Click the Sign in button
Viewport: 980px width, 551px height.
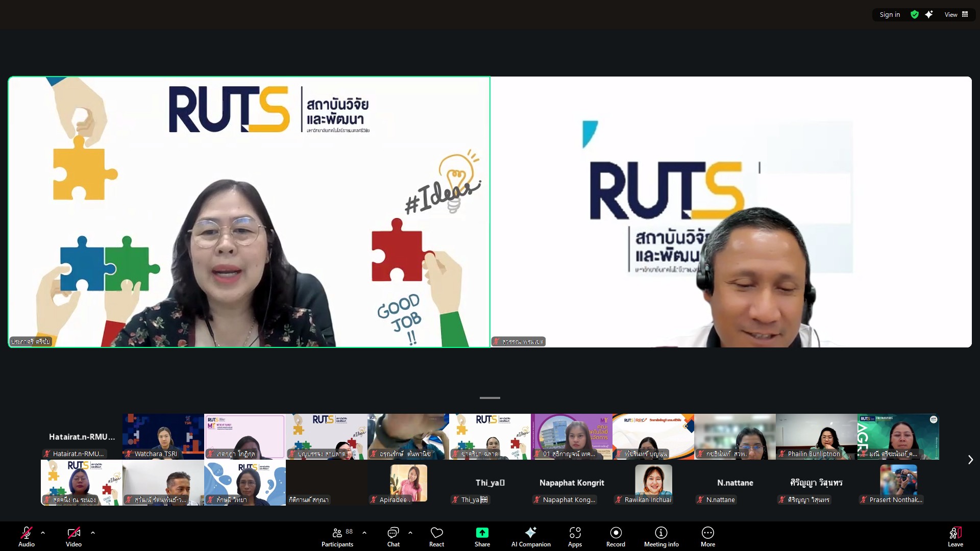click(x=890, y=15)
